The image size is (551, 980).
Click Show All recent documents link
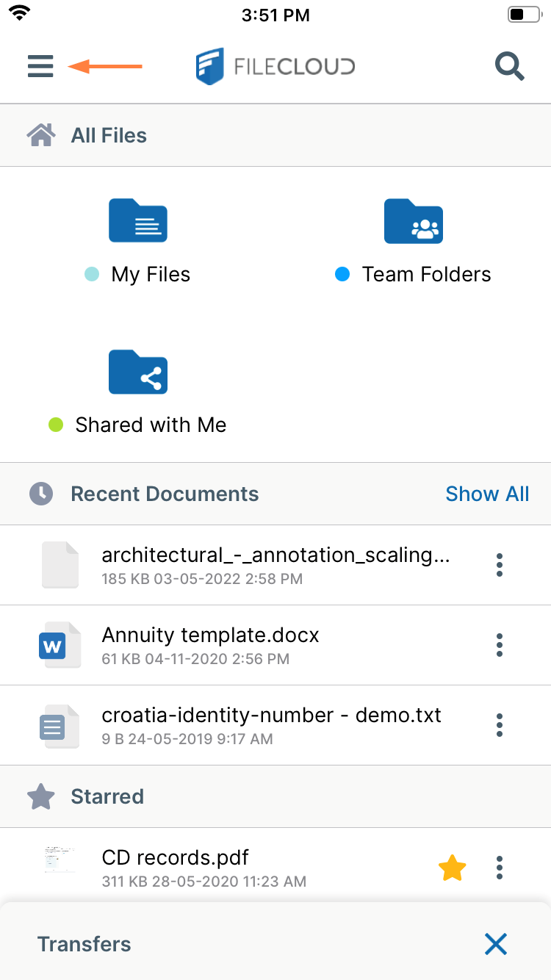[487, 494]
